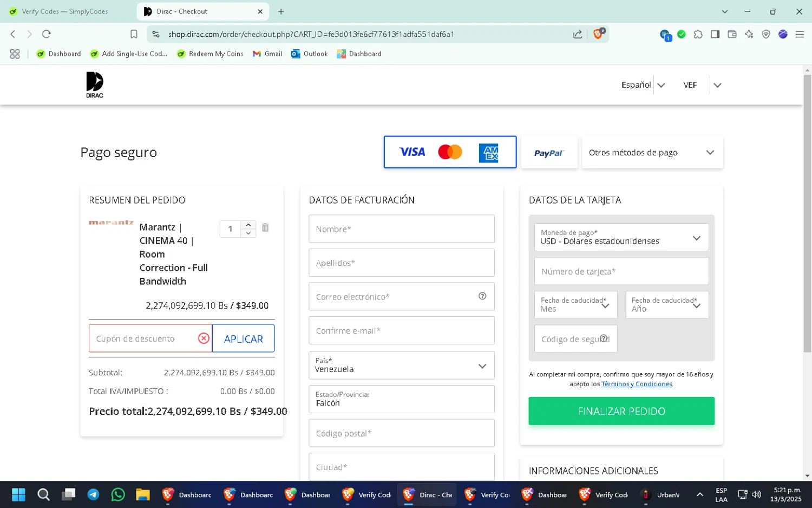
Task: Open Brave Shields icon in address bar
Action: pos(599,34)
